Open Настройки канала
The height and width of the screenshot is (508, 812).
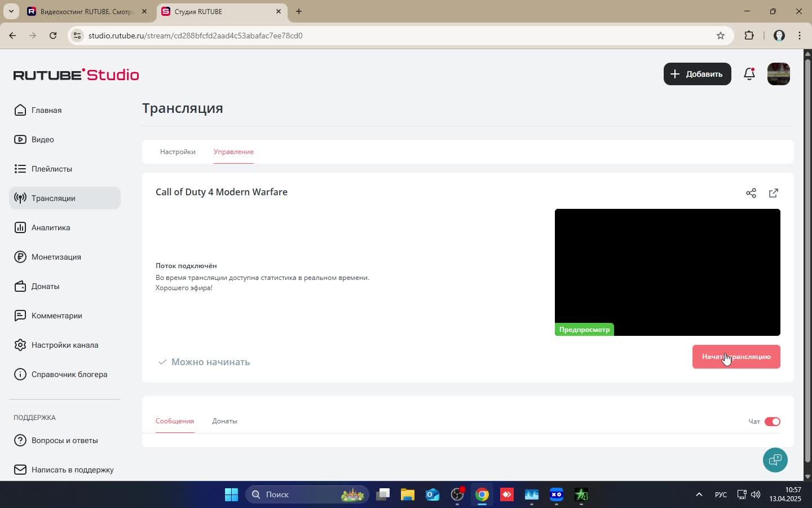[64, 345]
